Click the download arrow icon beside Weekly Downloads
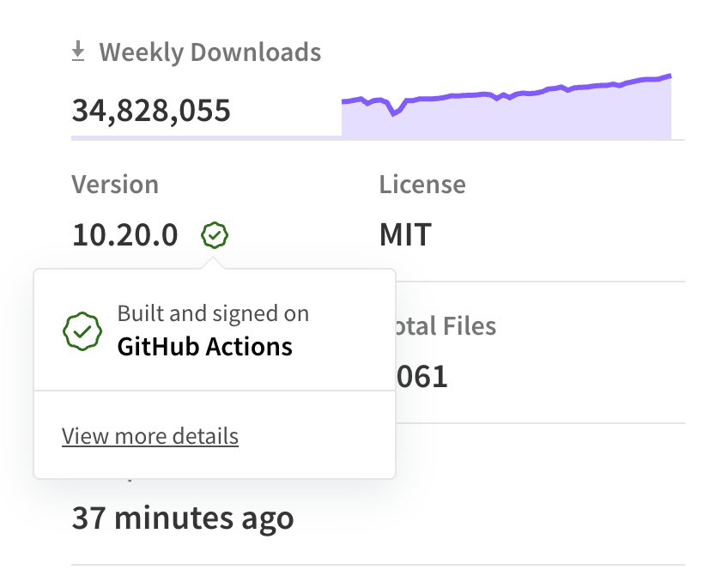The height and width of the screenshot is (582, 728). pos(79,51)
